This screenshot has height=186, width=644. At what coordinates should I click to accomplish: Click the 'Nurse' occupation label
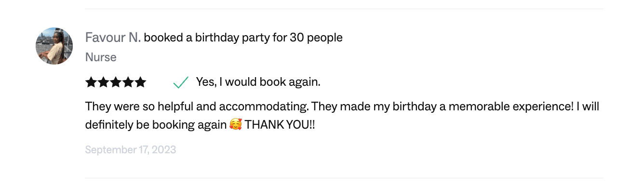(101, 57)
